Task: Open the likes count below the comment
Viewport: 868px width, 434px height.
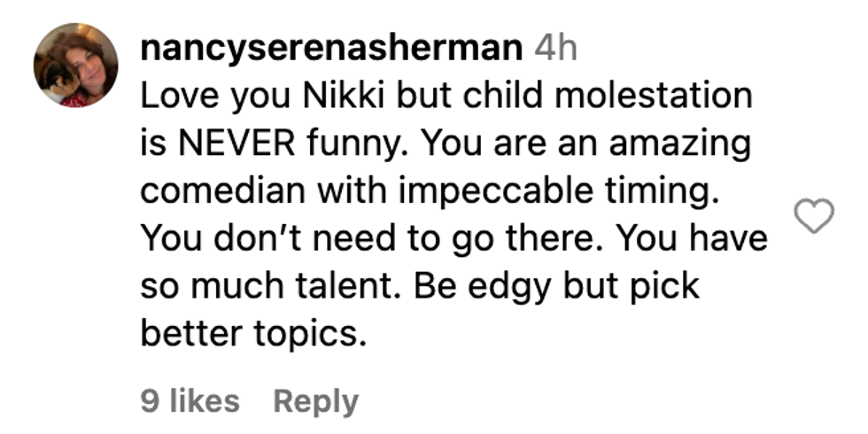Action: coord(190,401)
